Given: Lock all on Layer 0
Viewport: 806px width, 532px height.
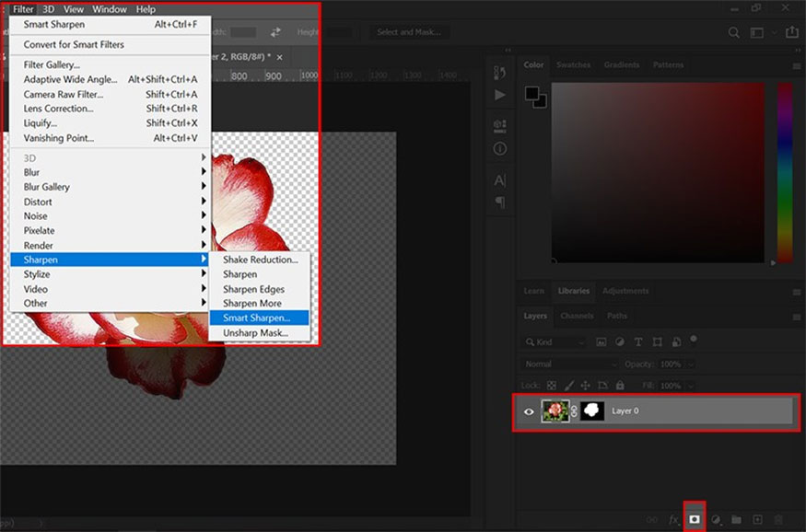Looking at the screenshot, I should (x=620, y=385).
